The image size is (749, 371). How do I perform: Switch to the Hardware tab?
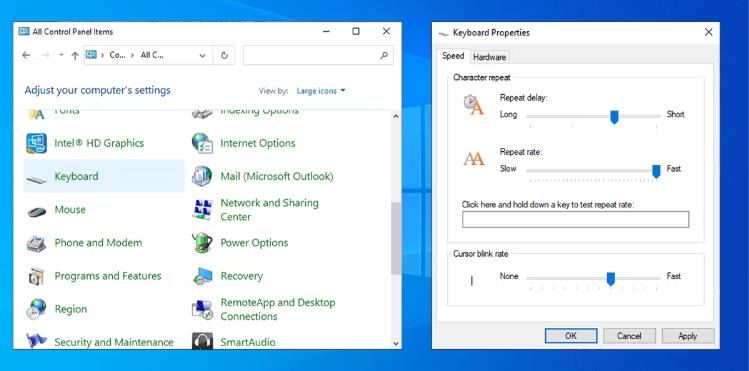click(x=489, y=57)
